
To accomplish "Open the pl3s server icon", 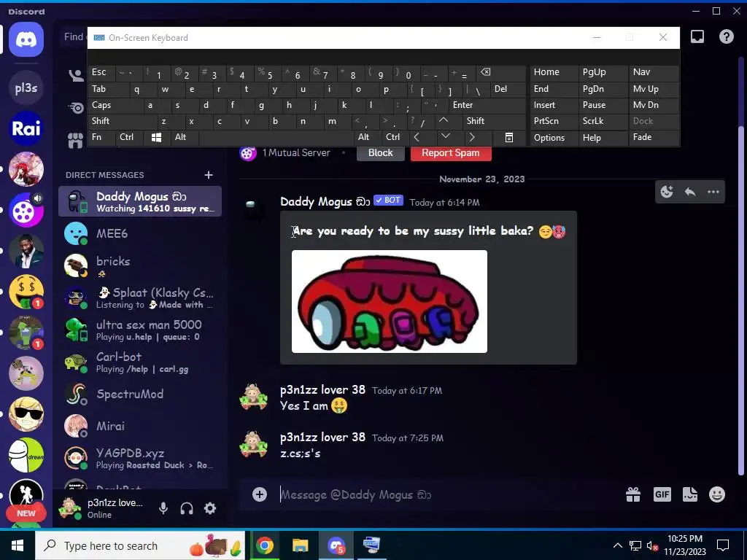I will coord(26,87).
